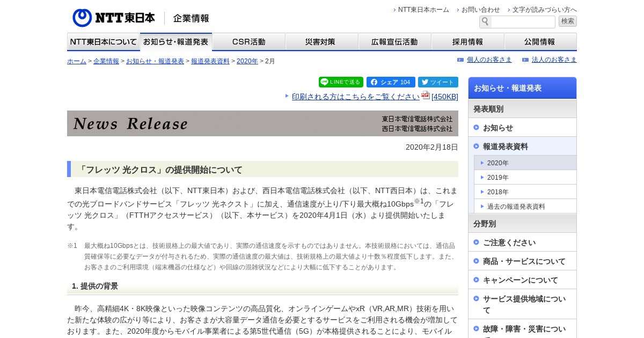The width and height of the screenshot is (644, 338).
Task: Share on Facebook シェア button
Action: tap(391, 82)
